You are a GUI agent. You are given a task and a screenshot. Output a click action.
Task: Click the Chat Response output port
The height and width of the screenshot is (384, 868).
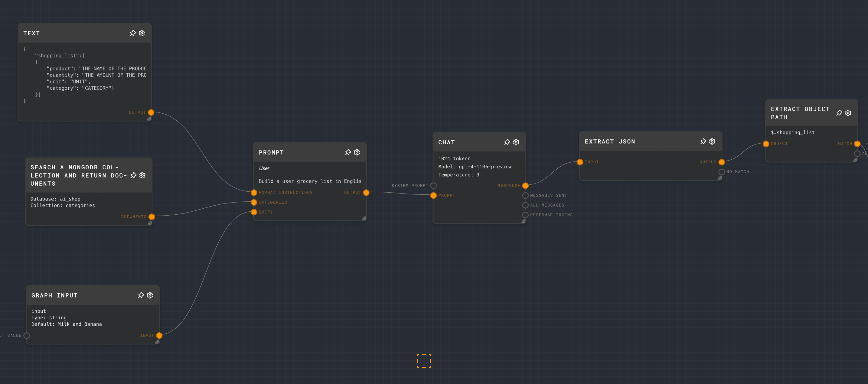coord(525,186)
